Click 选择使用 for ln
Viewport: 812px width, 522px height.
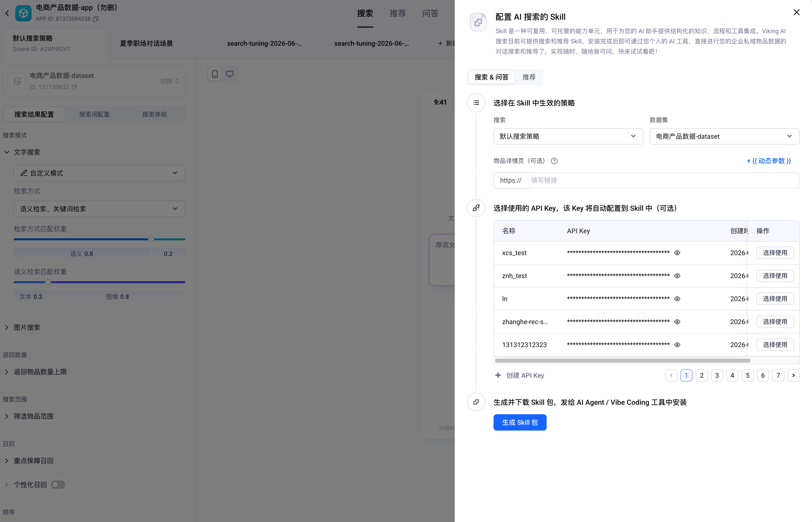click(x=775, y=299)
